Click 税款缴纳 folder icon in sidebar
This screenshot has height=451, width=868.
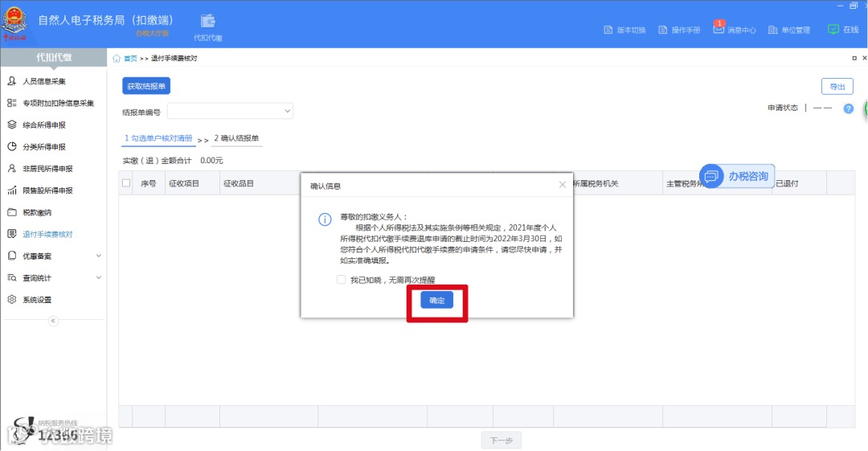click(x=11, y=212)
